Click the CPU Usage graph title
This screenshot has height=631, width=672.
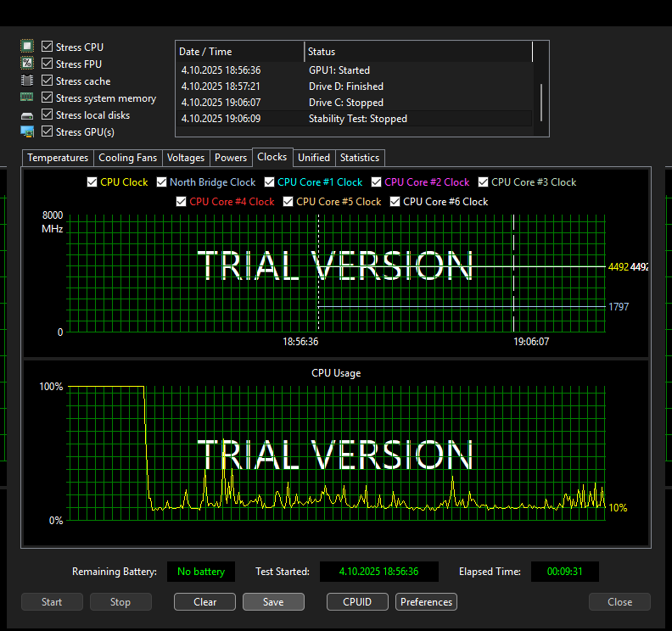[x=336, y=373]
